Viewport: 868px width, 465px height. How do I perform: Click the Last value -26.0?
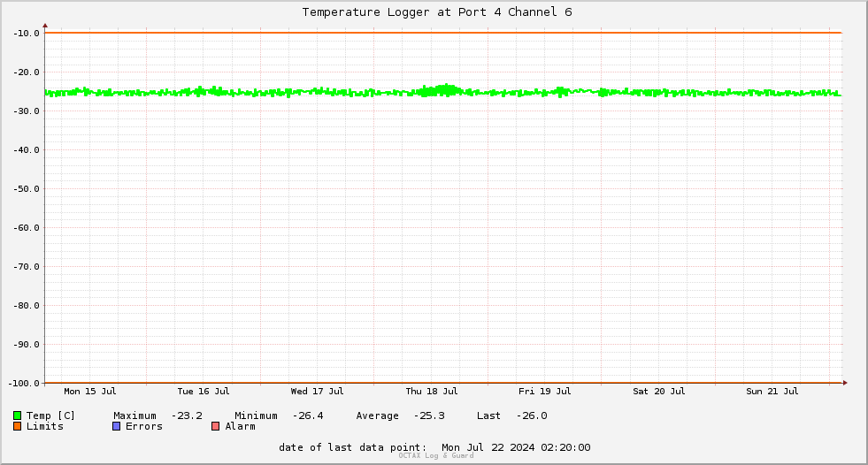point(532,415)
